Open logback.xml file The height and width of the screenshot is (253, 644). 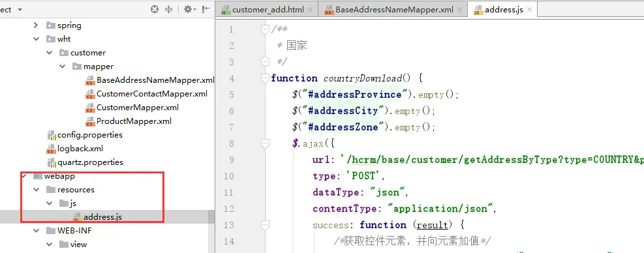[80, 149]
